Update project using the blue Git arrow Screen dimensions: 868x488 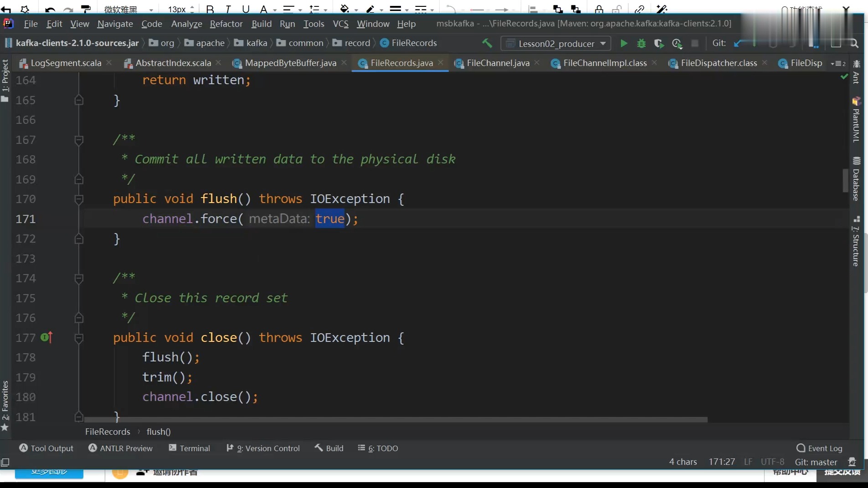pyautogui.click(x=738, y=43)
